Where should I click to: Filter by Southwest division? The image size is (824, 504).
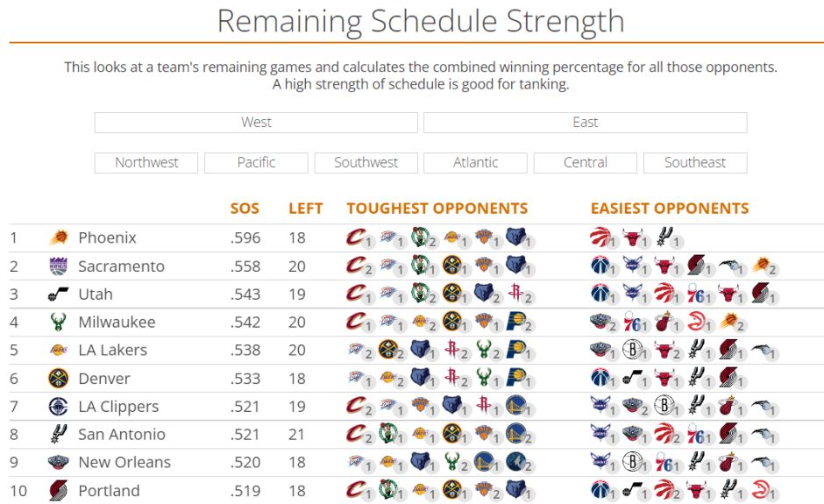pos(366,162)
